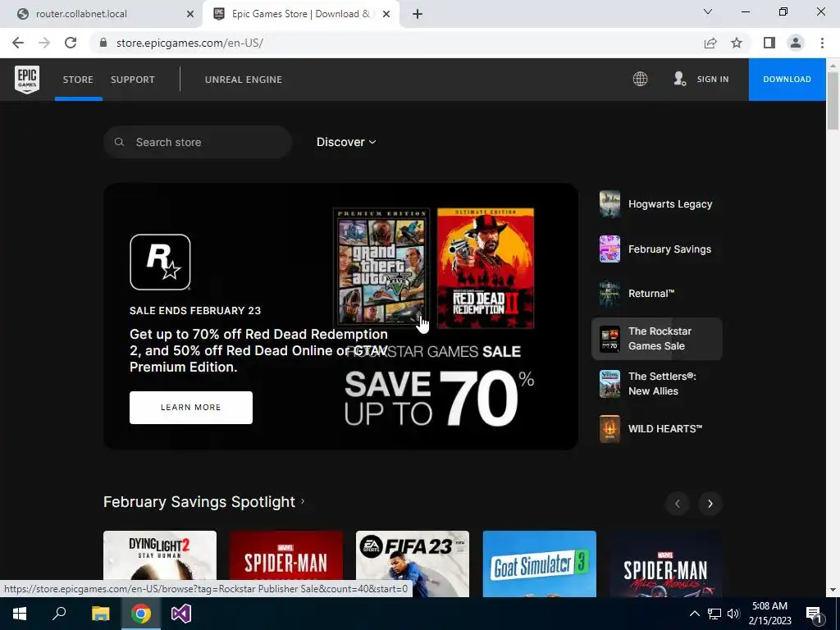Close the Epic Games Store tab

[386, 14]
